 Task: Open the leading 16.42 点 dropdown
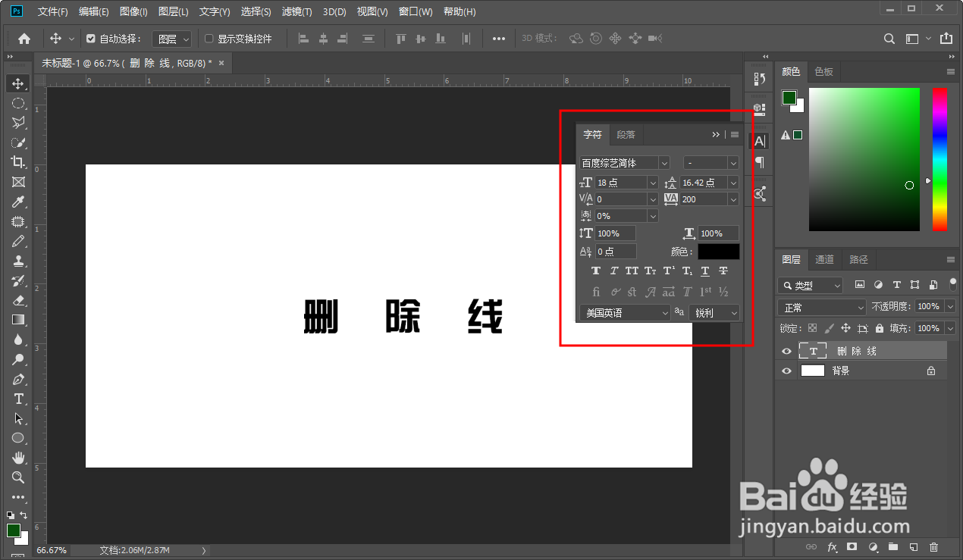click(x=732, y=183)
